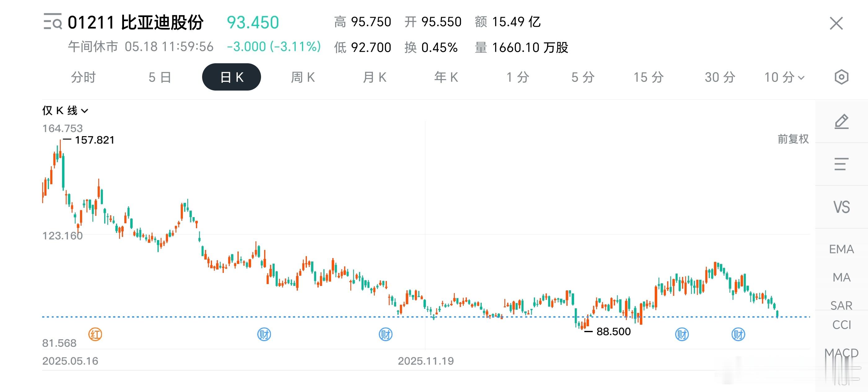
Task: Open the three-line list icon in sidebar
Action: coord(841,164)
